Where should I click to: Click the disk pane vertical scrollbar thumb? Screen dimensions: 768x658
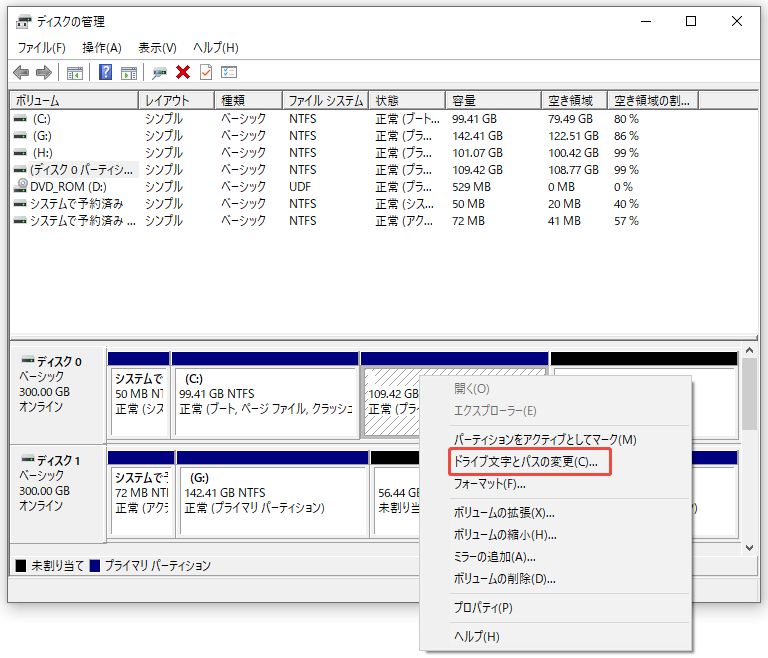pos(749,394)
